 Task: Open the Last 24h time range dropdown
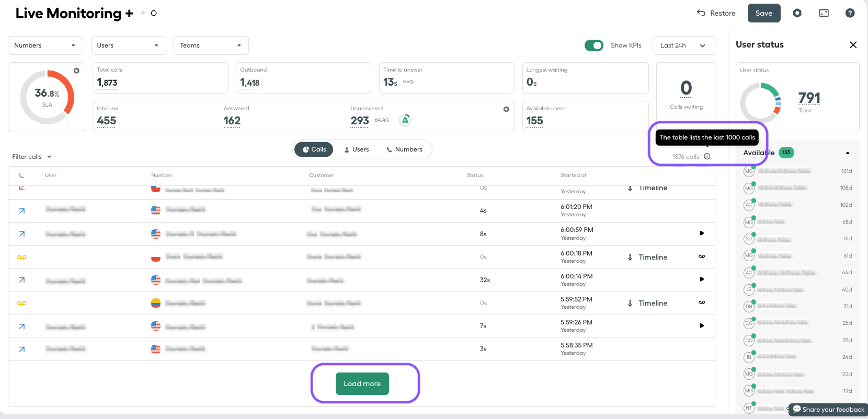click(683, 45)
